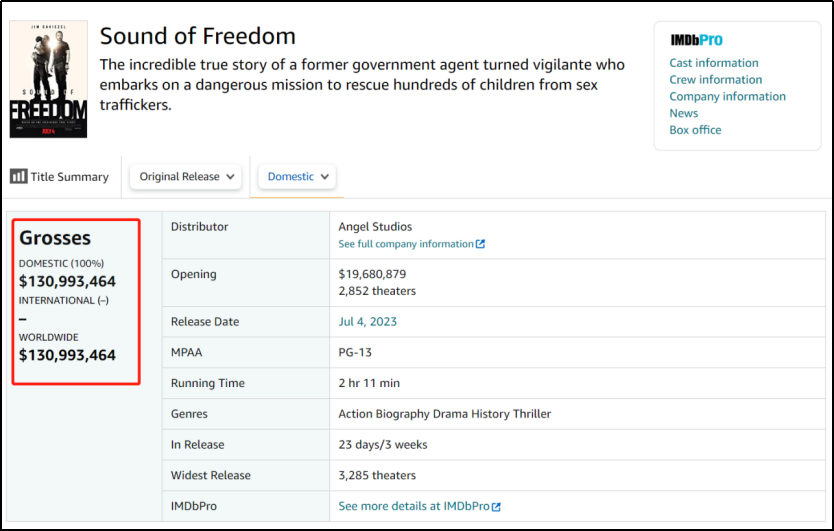
Task: Open the Crew information link
Action: [715, 80]
